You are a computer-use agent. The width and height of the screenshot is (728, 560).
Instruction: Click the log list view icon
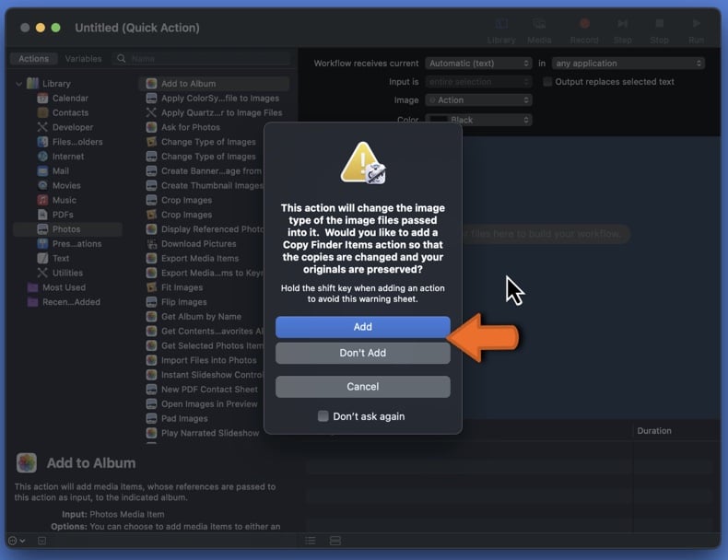(311, 541)
